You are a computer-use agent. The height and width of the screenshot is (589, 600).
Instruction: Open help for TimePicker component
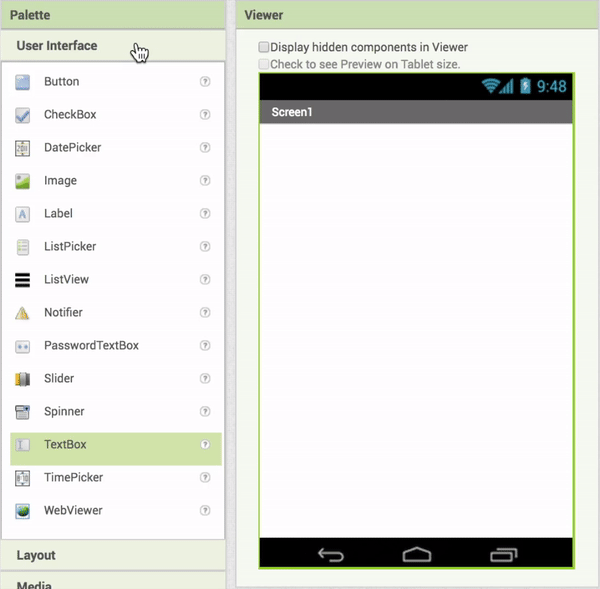(x=205, y=477)
